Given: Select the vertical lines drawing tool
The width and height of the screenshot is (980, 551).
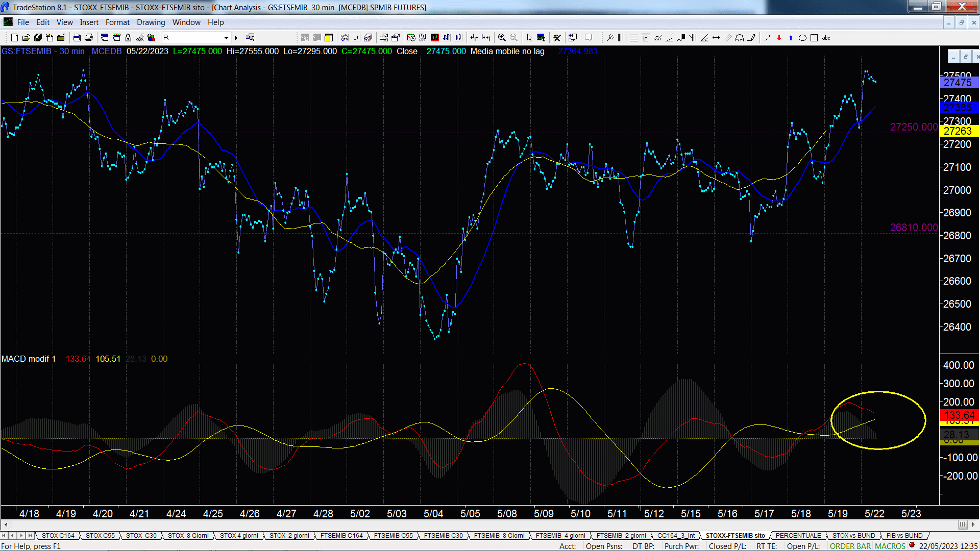Looking at the screenshot, I should point(622,38).
